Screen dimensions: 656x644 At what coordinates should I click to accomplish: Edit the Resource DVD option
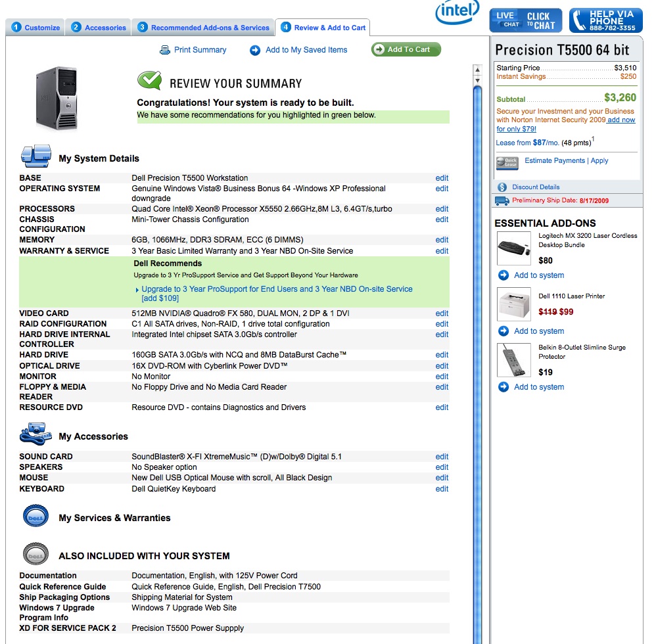442,407
